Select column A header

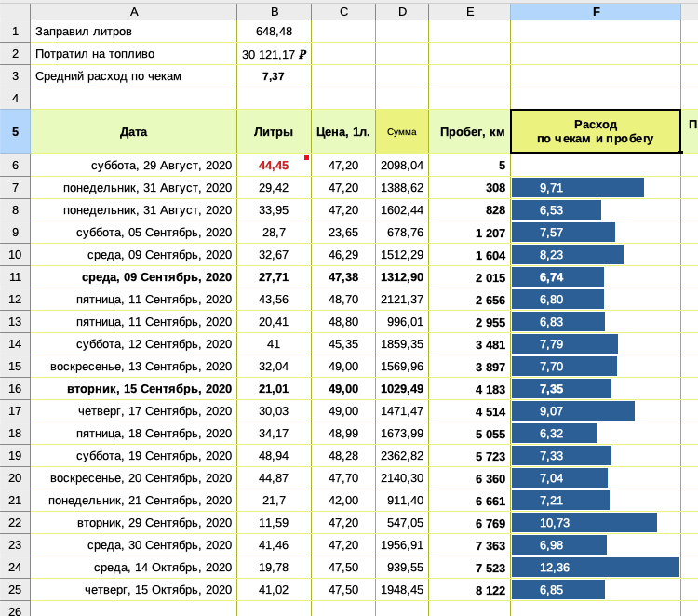(x=134, y=11)
